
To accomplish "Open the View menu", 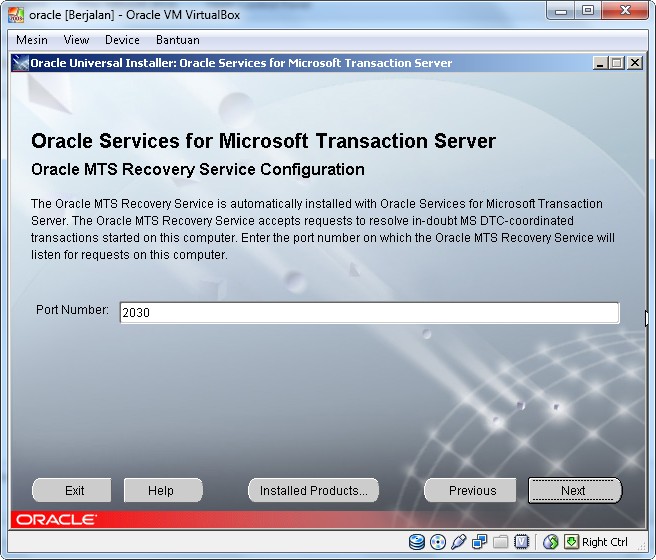I will point(76,40).
